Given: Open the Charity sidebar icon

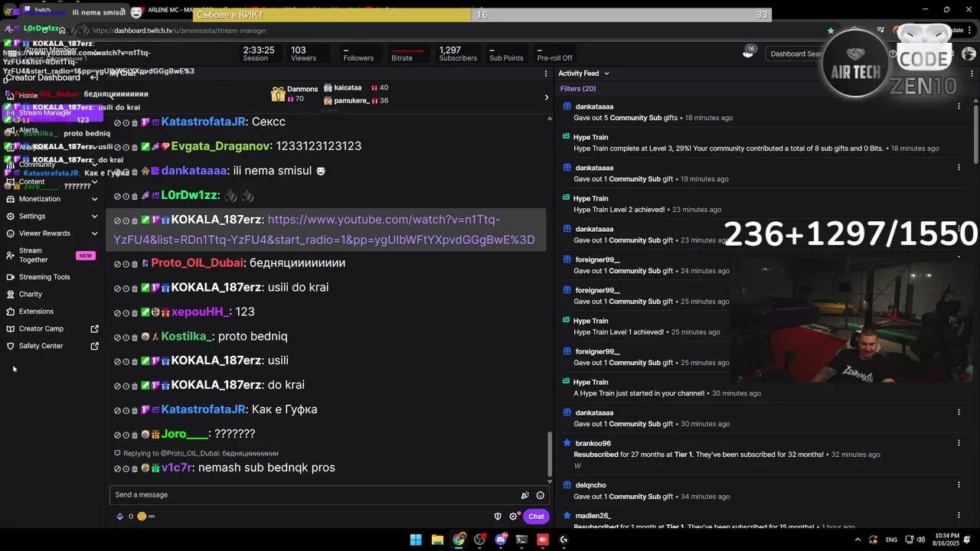Looking at the screenshot, I should tap(11, 295).
